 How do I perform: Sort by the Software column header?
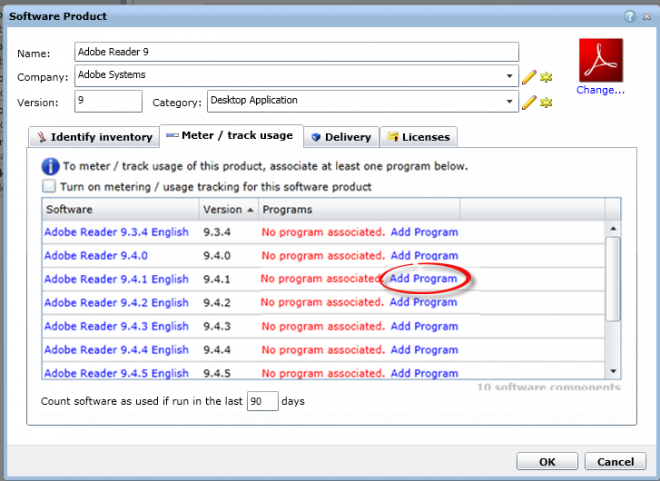coord(120,209)
